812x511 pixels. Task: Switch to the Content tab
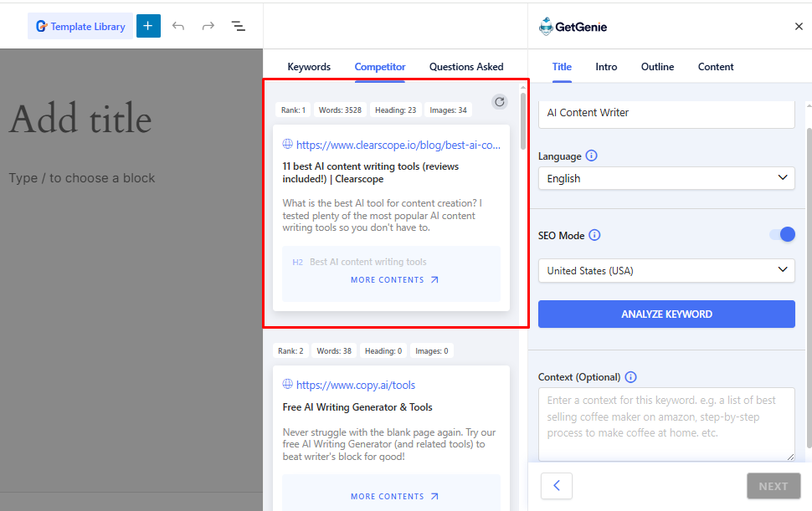pyautogui.click(x=716, y=67)
